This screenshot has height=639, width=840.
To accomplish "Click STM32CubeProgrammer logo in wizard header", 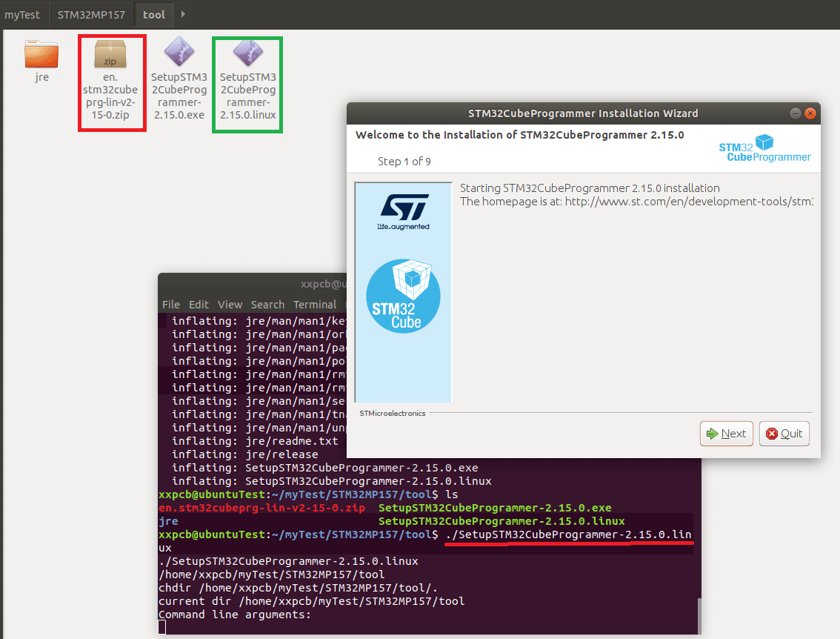I will click(764, 148).
